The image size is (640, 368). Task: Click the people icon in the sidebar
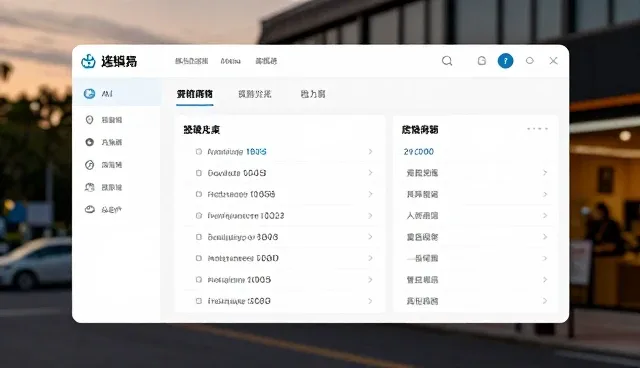pyautogui.click(x=90, y=187)
